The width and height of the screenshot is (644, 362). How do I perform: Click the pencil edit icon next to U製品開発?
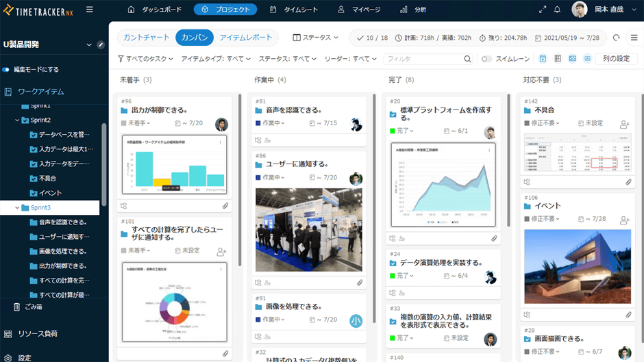tap(101, 44)
